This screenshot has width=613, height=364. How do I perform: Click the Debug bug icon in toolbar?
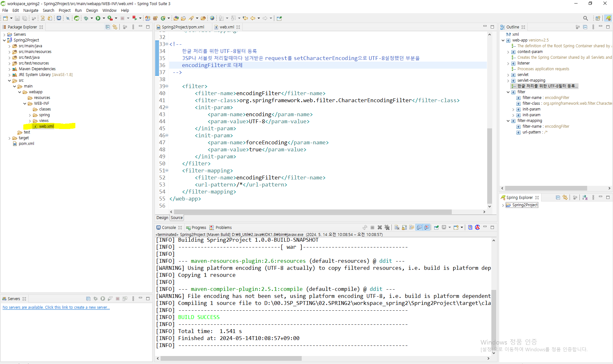point(86,18)
